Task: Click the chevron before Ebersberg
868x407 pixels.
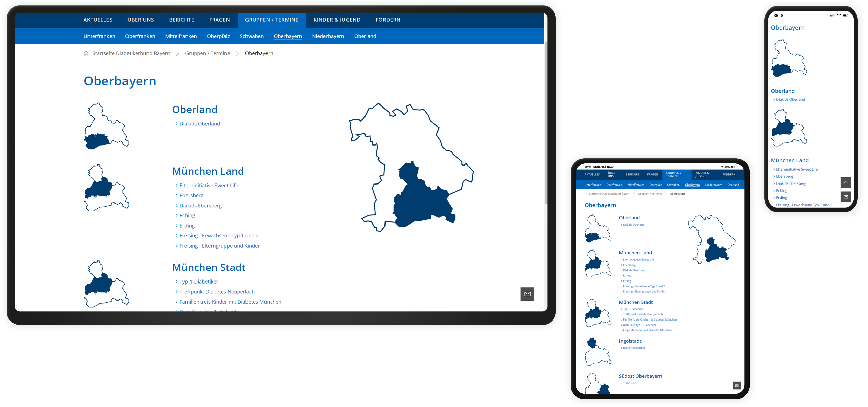Action: tap(177, 195)
